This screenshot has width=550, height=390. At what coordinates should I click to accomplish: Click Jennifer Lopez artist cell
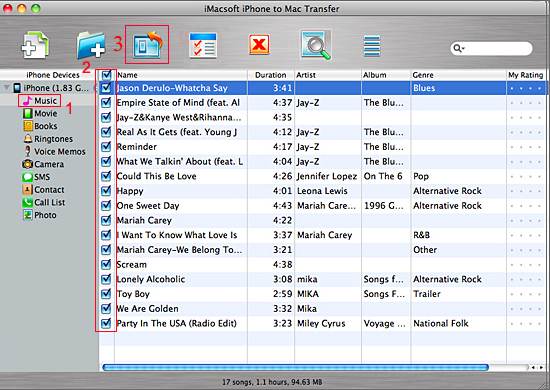pos(327,176)
